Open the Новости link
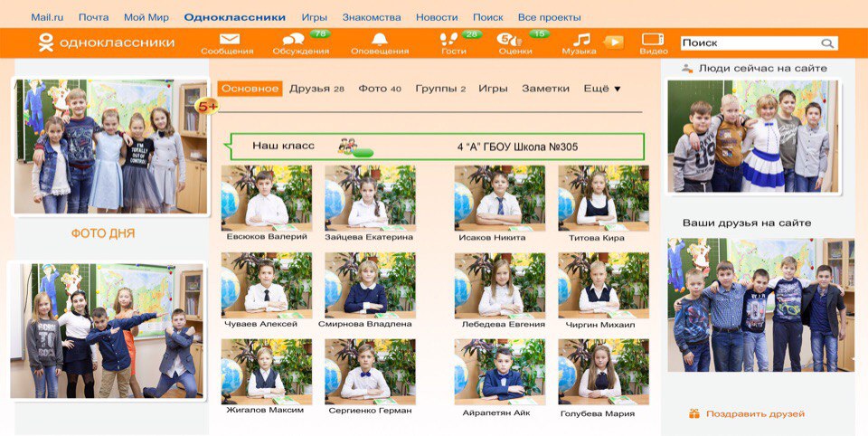 pyautogui.click(x=437, y=17)
